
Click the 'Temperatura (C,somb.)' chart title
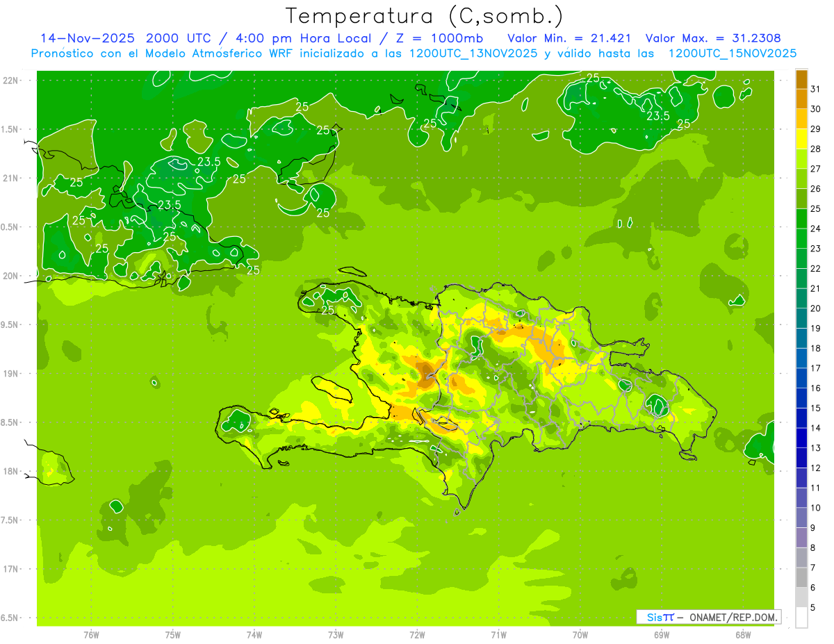click(x=424, y=16)
